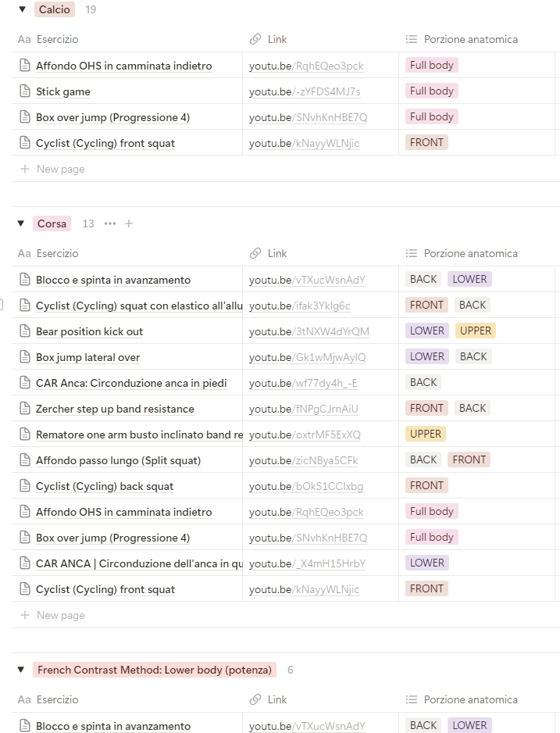Image resolution: width=560 pixels, height=733 pixels.
Task: Click the page icon beside Stick game
Action: pos(25,91)
